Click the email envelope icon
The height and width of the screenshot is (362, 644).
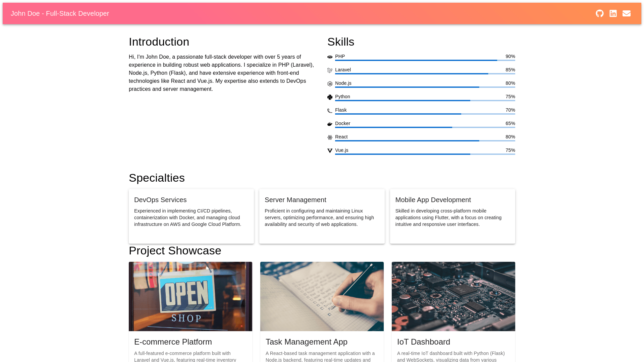[x=627, y=13]
